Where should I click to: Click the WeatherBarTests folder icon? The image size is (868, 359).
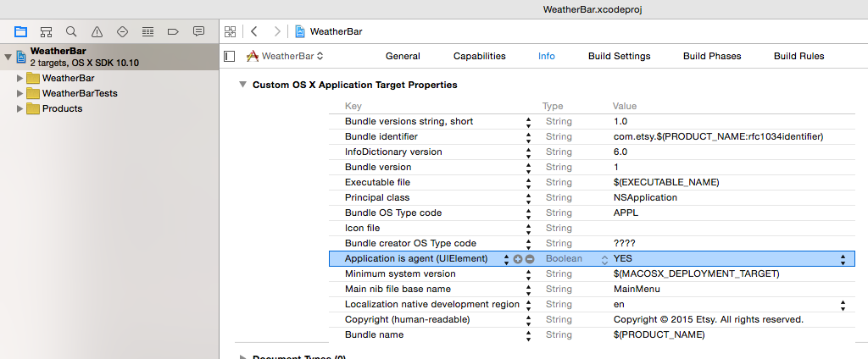[x=33, y=93]
